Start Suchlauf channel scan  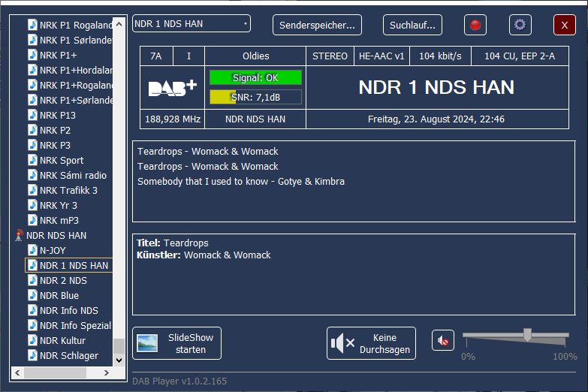click(412, 25)
